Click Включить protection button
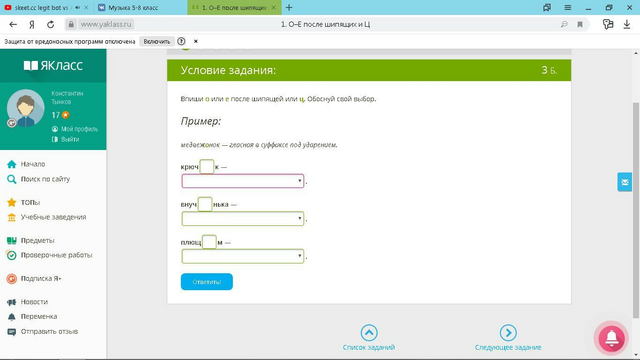 coord(157,41)
